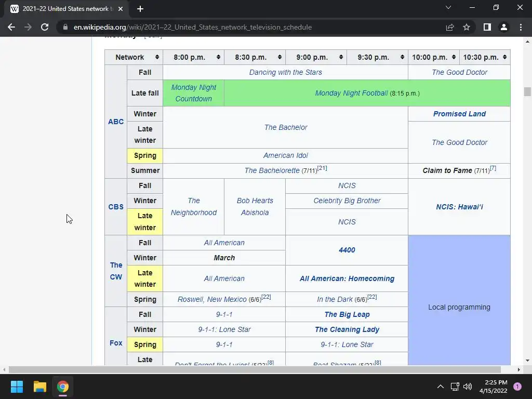
Task: Open The CW network link
Action: (116, 271)
